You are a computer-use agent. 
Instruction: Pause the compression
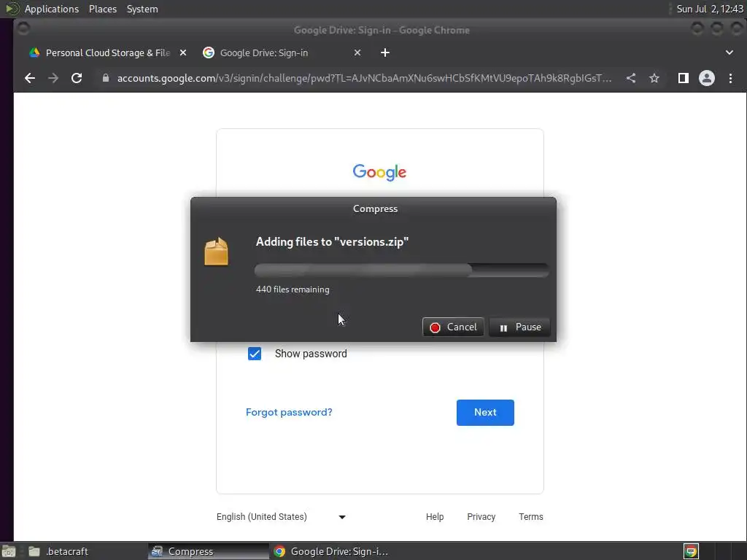pos(519,327)
